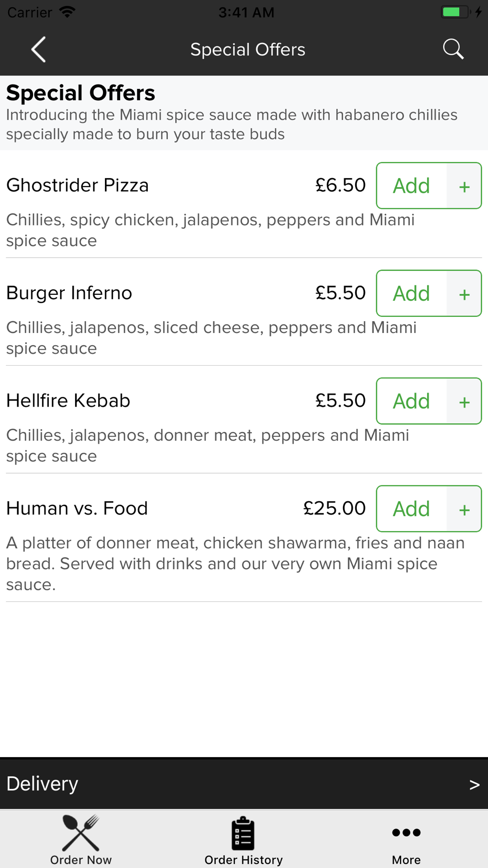Tap plus icon for Human vs. Food
The width and height of the screenshot is (488, 868).
coord(464,509)
